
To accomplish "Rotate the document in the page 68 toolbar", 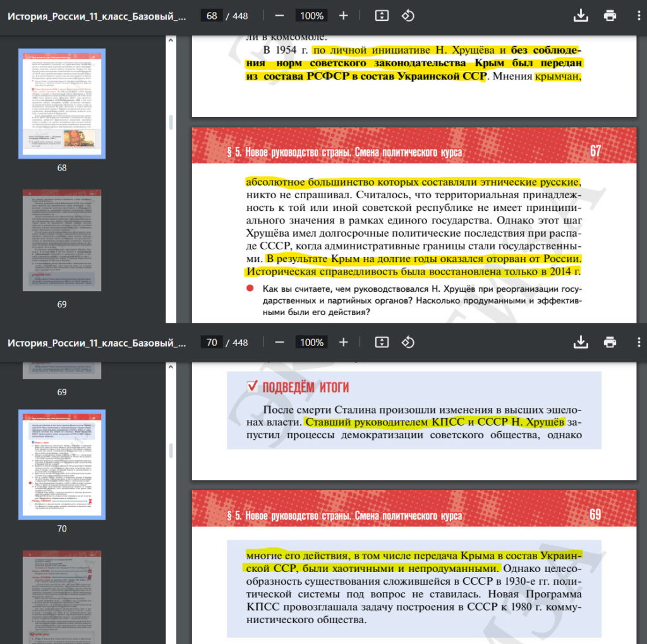I will (408, 16).
